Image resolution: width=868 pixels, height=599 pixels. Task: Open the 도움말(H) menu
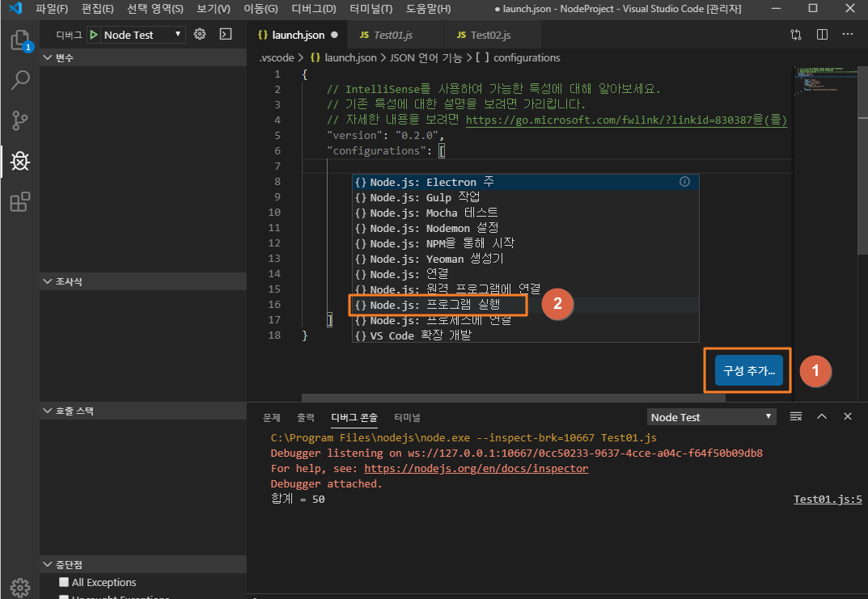[428, 9]
